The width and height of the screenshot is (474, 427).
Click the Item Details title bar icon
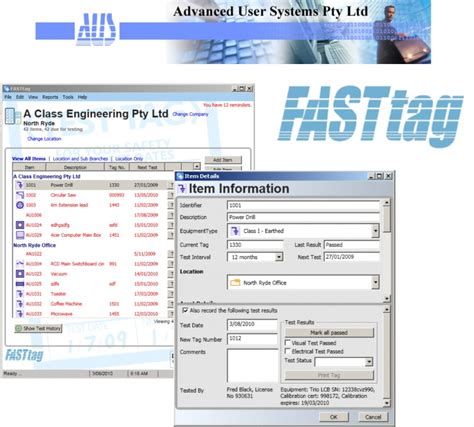pos(180,176)
